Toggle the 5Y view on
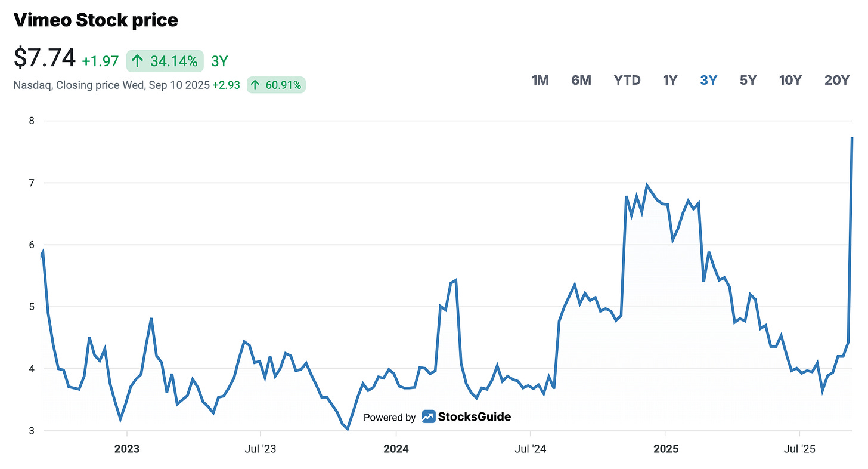 [x=748, y=79]
